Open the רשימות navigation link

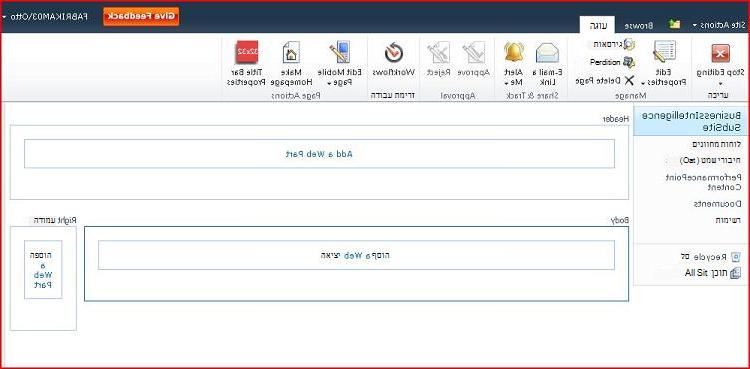click(x=729, y=220)
